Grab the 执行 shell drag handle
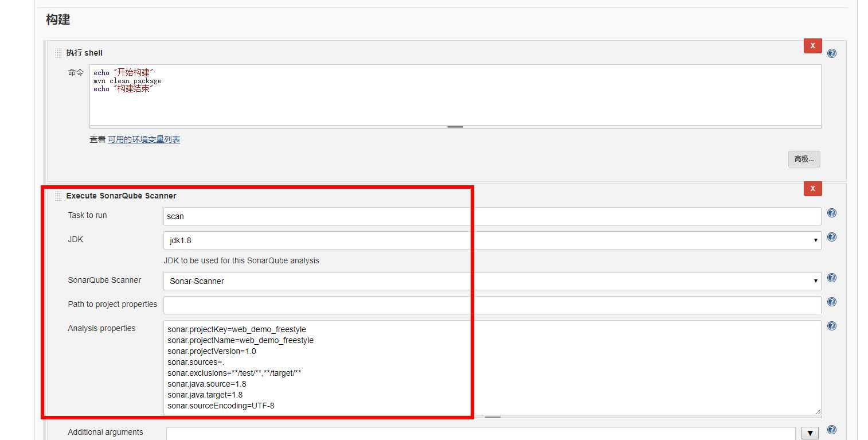 coord(58,53)
